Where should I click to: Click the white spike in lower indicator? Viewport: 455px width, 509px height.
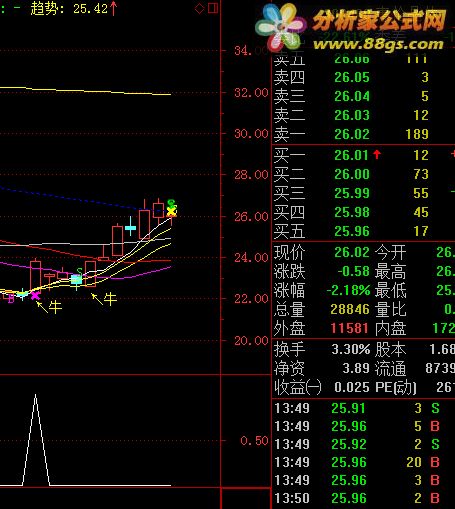tap(36, 439)
